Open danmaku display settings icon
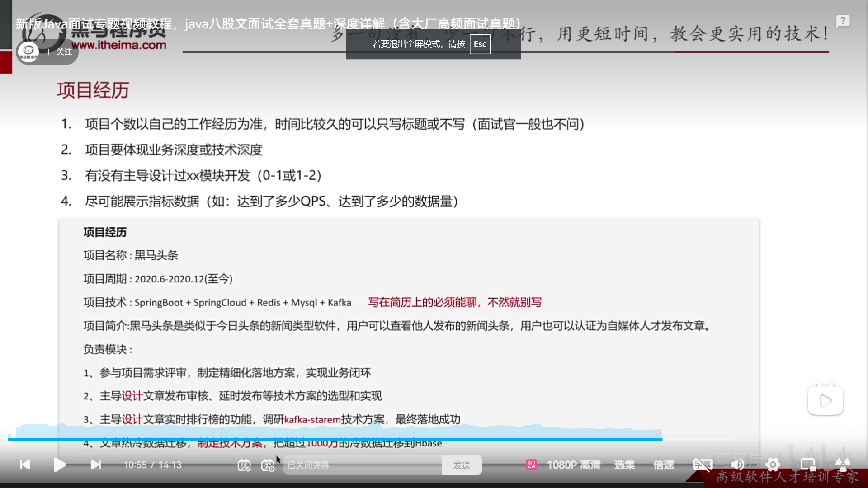Image resolution: width=868 pixels, height=488 pixels. pyautogui.click(x=268, y=465)
